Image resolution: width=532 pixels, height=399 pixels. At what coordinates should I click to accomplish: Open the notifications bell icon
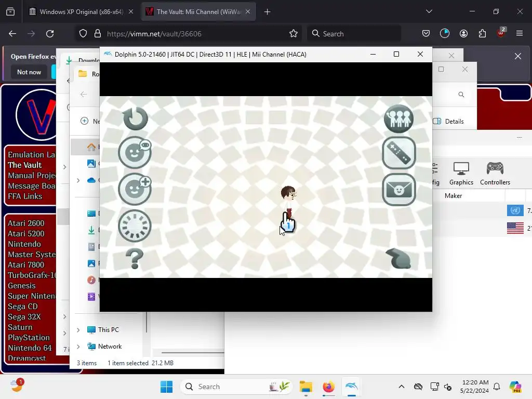(497, 387)
